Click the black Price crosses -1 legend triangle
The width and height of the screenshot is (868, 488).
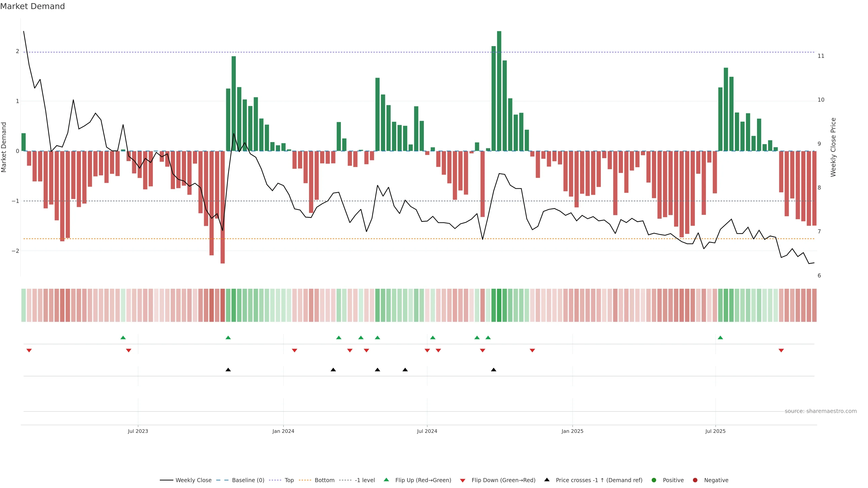click(x=547, y=480)
